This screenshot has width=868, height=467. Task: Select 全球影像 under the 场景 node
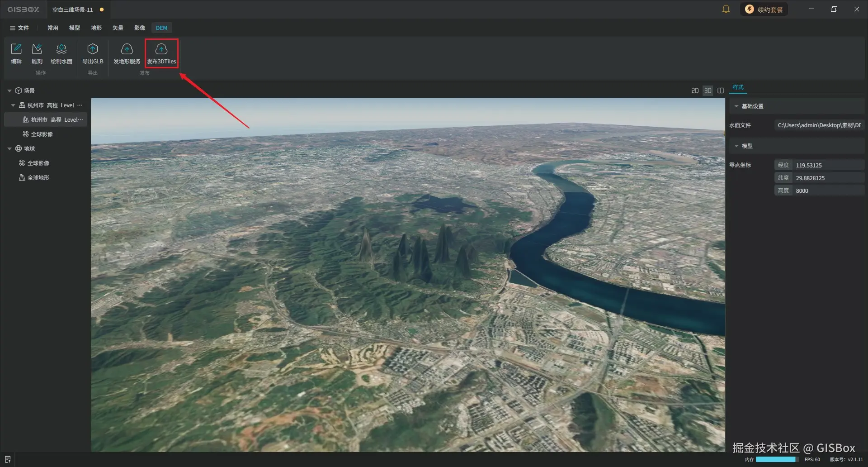(42, 134)
